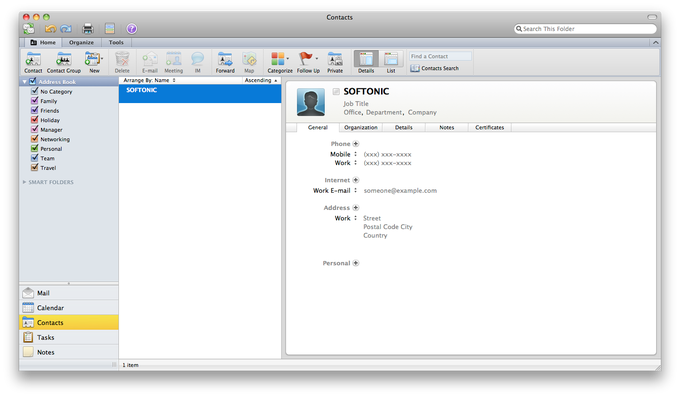Click the Undo arrow icon
Image resolution: width=680 pixels, height=397 pixels.
[50, 29]
